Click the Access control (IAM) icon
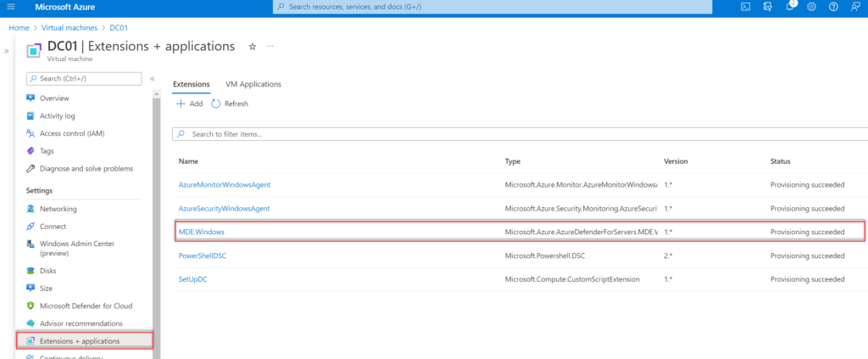This screenshot has width=868, height=359. [x=31, y=133]
